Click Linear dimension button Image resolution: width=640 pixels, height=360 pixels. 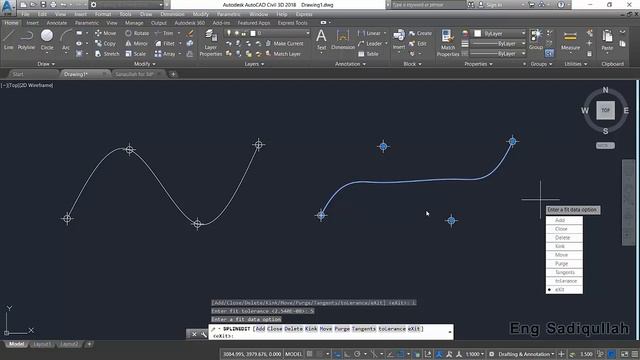click(x=369, y=33)
